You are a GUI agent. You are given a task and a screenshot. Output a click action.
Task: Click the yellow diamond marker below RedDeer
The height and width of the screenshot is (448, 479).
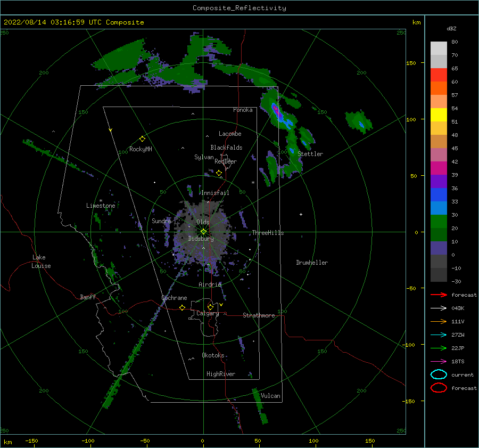pos(219,173)
